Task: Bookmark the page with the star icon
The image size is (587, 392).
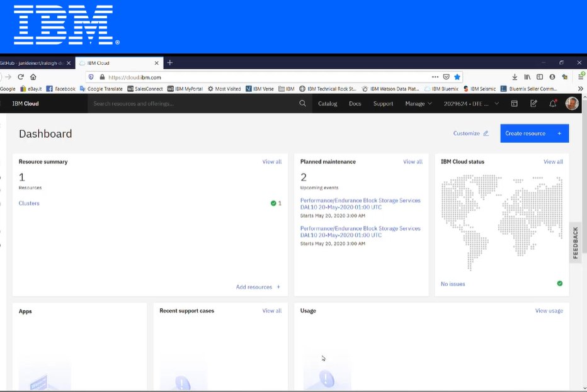Action: point(457,76)
